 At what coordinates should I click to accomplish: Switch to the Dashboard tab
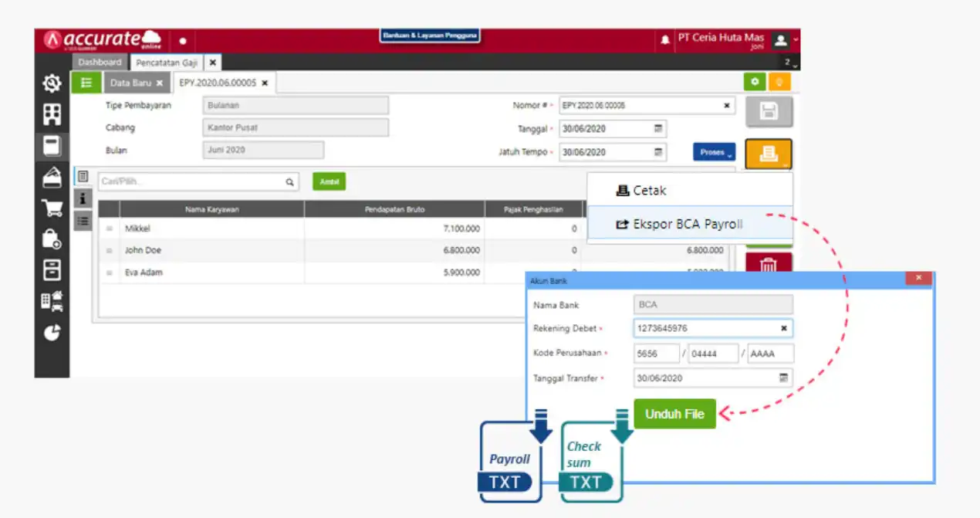(x=100, y=62)
